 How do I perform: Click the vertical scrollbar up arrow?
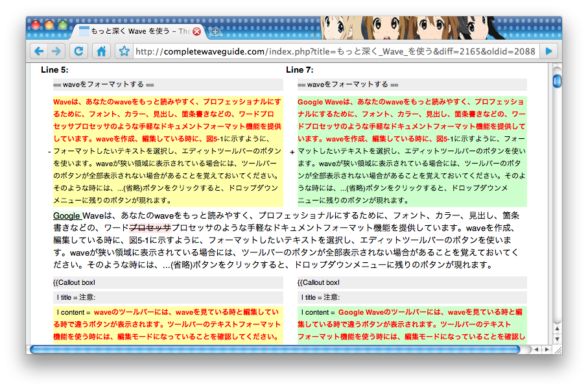(x=558, y=328)
